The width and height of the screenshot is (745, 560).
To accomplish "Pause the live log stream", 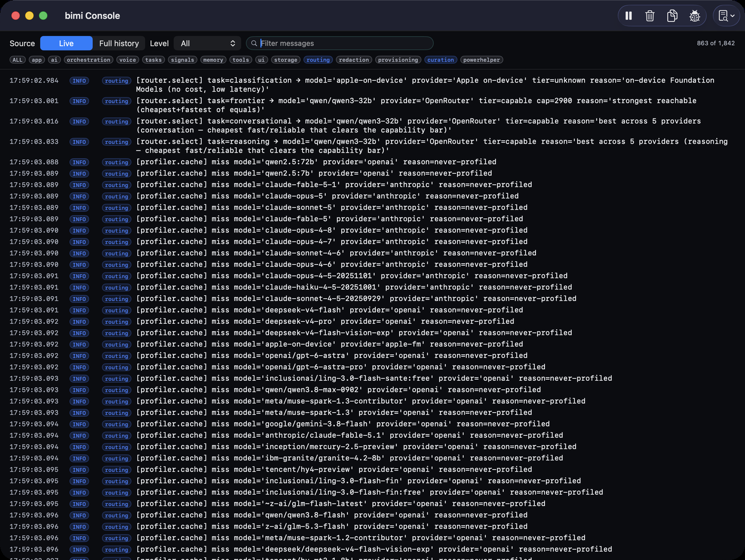I will point(628,16).
